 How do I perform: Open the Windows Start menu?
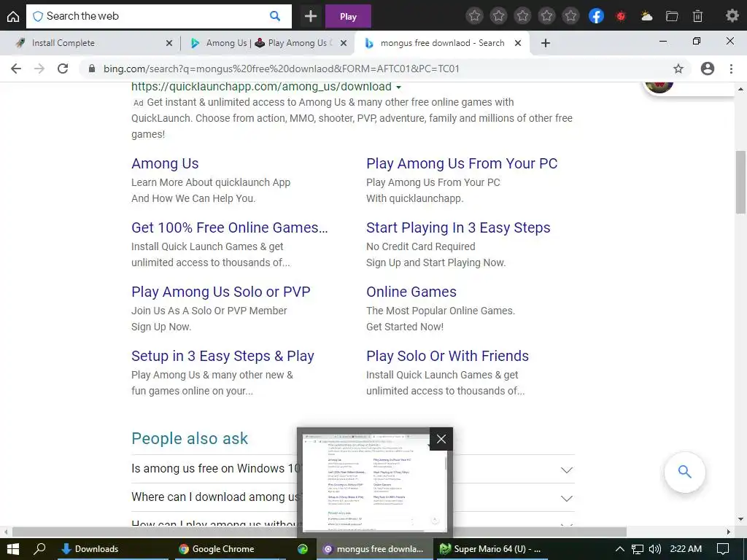tap(13, 549)
